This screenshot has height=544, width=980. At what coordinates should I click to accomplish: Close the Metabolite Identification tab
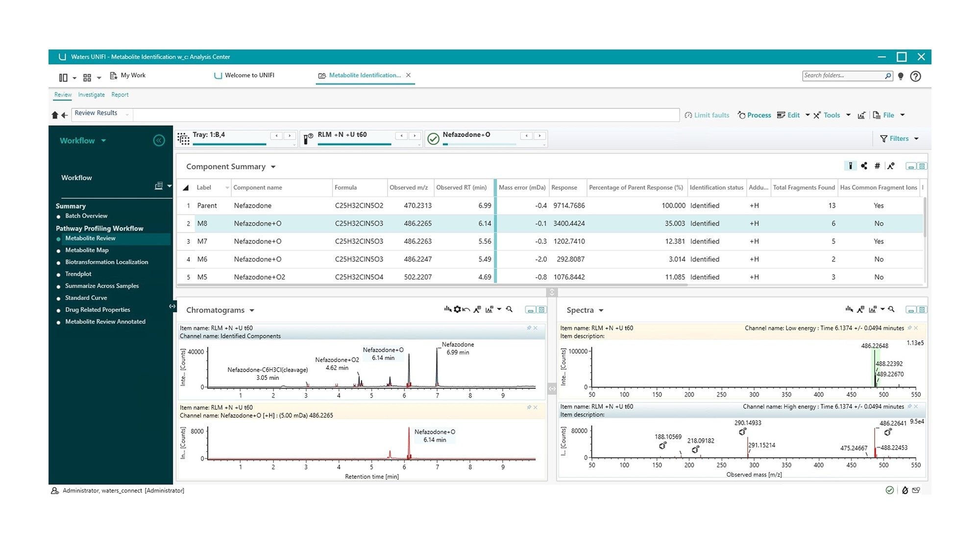tap(408, 75)
